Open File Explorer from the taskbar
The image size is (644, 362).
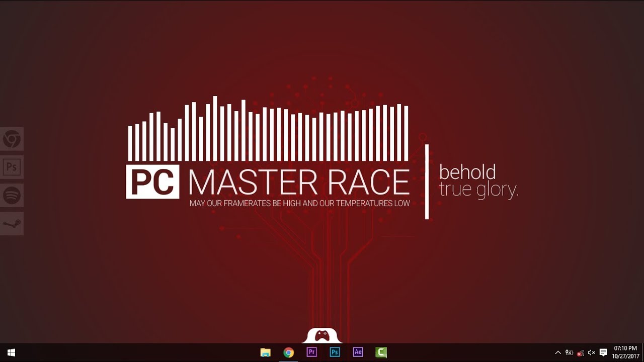[x=266, y=352]
